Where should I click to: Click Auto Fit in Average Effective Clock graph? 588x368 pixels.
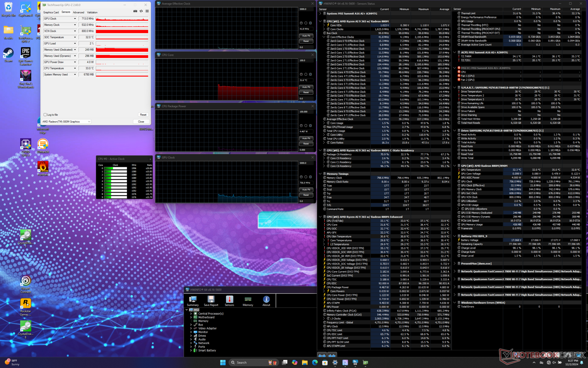click(x=306, y=36)
